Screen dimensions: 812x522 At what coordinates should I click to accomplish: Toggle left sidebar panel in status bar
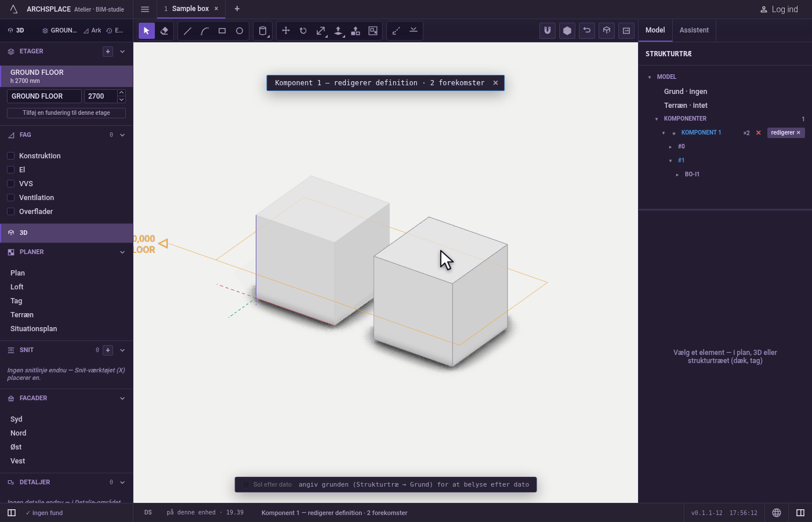tap(12, 513)
